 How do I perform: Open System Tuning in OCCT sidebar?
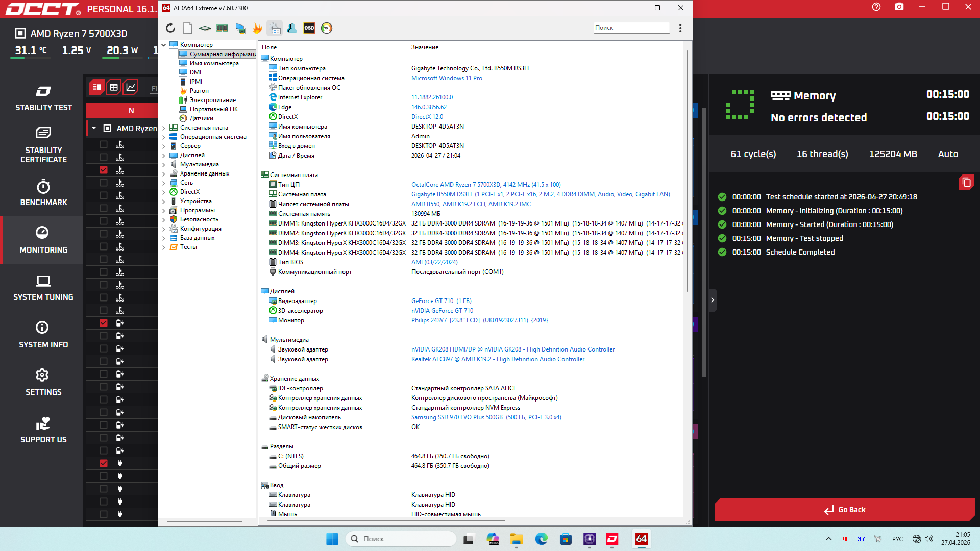click(x=43, y=288)
